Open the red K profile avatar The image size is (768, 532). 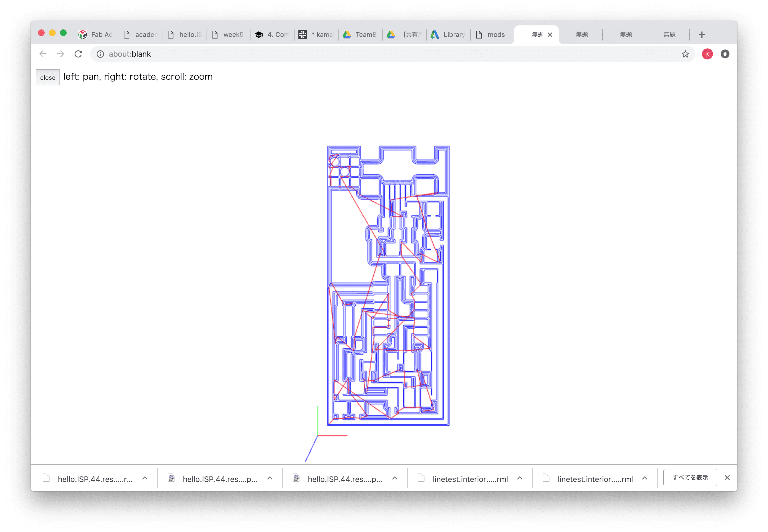click(x=707, y=54)
